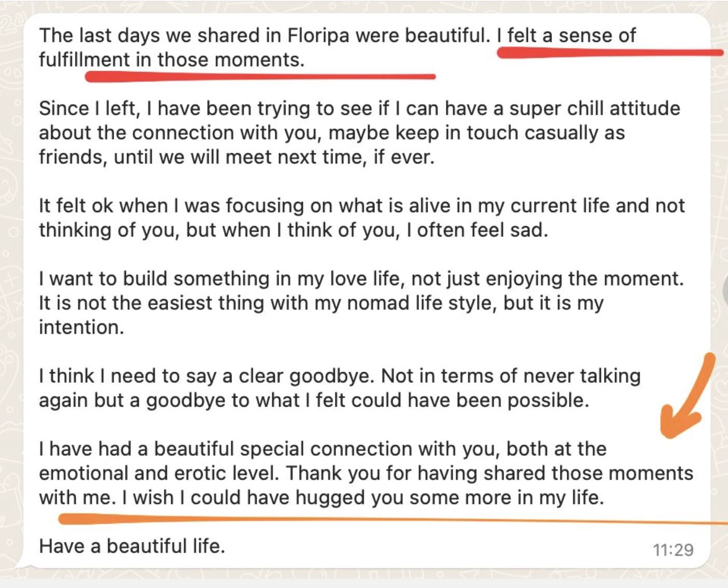Screen dimensions: 728x588
Task: Click the red underline beneath 'felt a sense of'
Action: pos(610,52)
